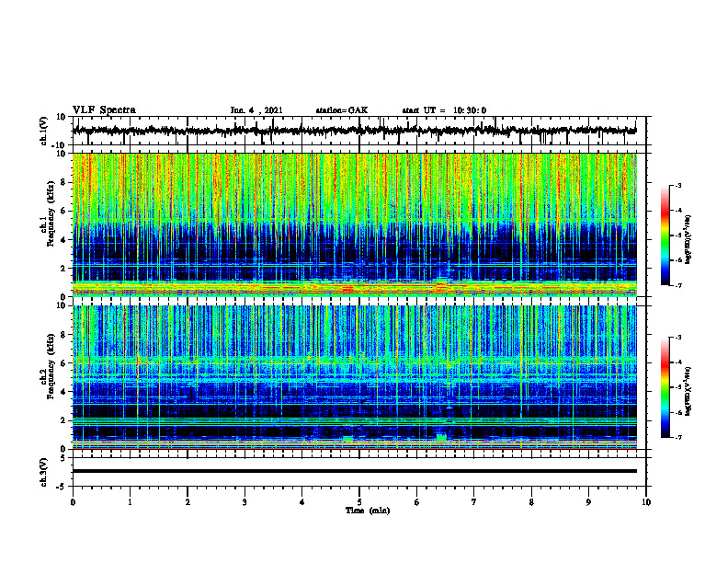Click the ch.1 spectrogram color scale bar
This screenshot has height=563, width=728.
pos(665,236)
